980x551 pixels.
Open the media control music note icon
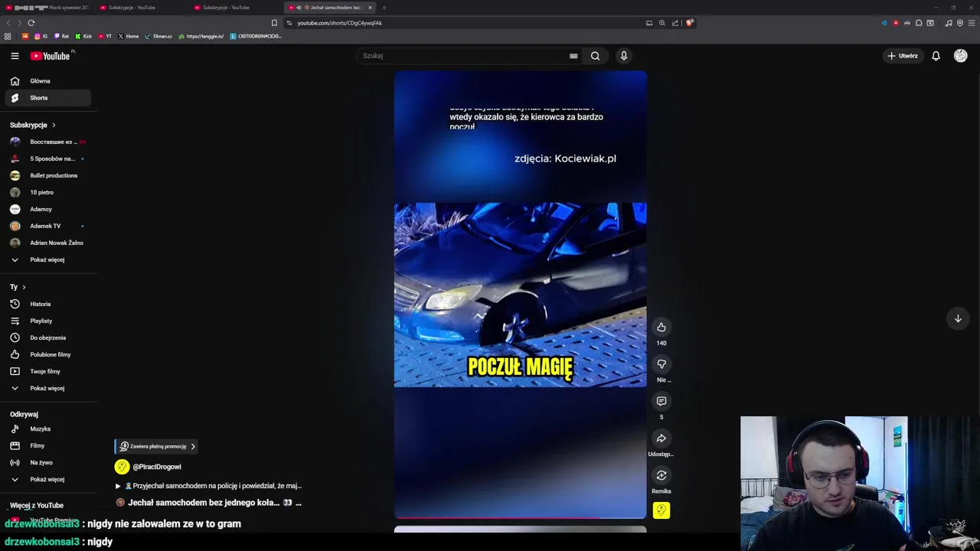tap(949, 23)
